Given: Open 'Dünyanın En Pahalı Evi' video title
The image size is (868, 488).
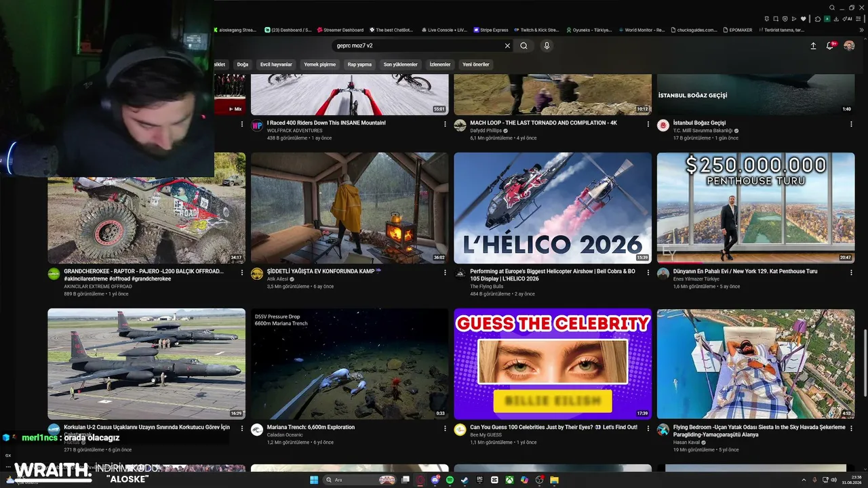Looking at the screenshot, I should 745,271.
